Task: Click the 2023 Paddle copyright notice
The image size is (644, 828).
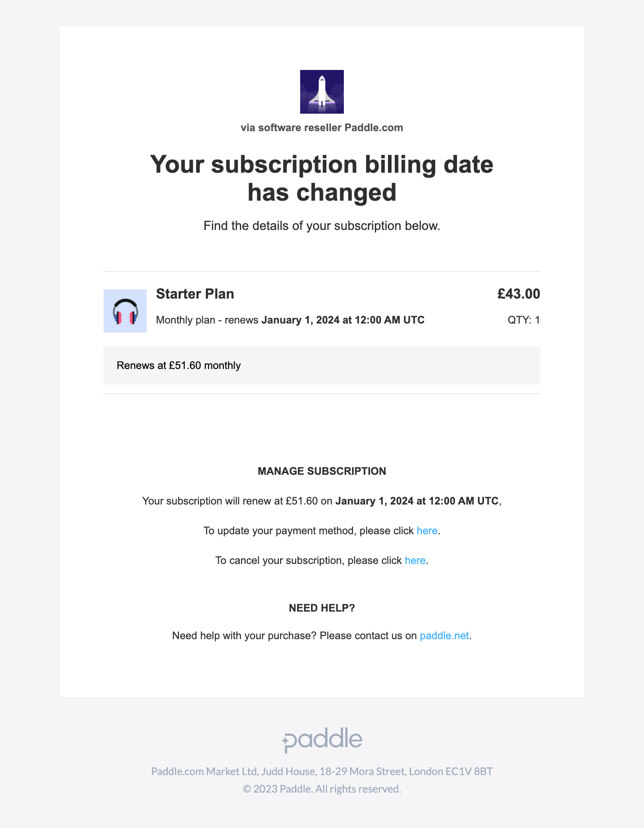Action: point(322,789)
